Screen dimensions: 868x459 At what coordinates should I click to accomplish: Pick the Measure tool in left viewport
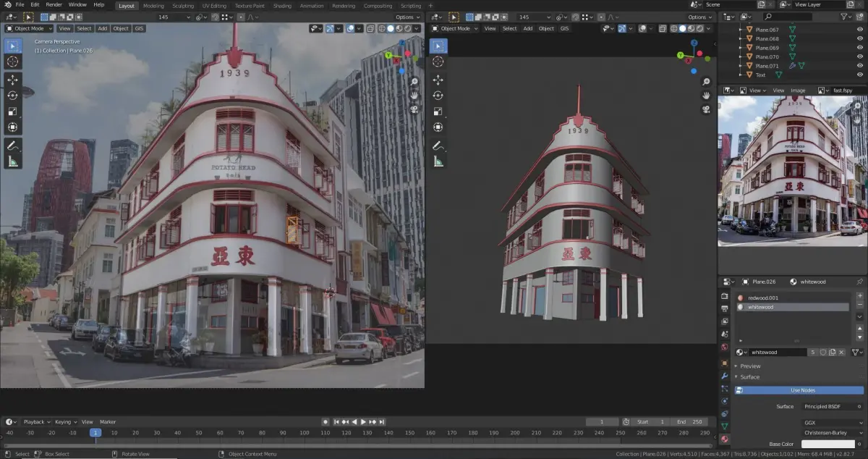[x=12, y=161]
